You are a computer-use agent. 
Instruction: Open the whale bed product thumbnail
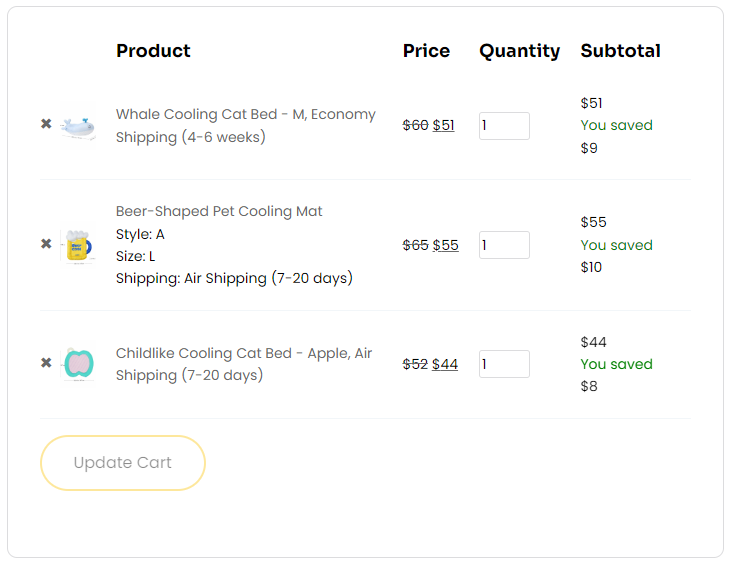tap(78, 126)
